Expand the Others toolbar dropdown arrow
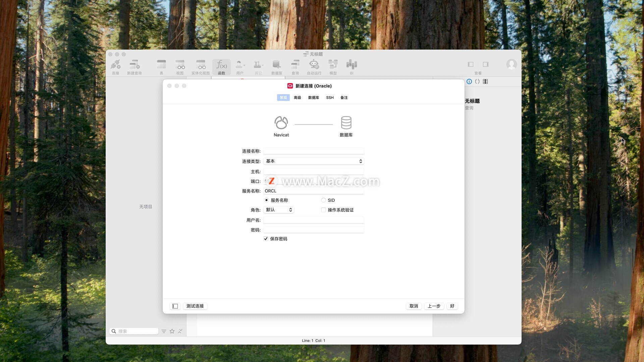 pos(262,65)
